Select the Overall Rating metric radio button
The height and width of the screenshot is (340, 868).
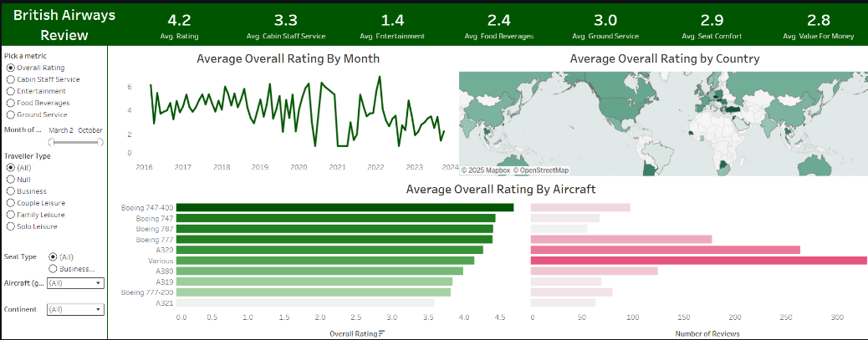pyautogui.click(x=11, y=68)
